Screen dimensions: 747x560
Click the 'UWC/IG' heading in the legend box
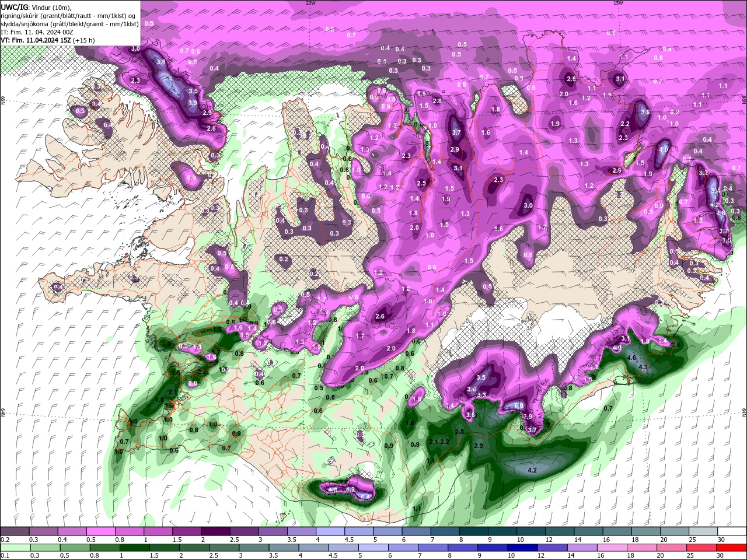click(x=14, y=7)
